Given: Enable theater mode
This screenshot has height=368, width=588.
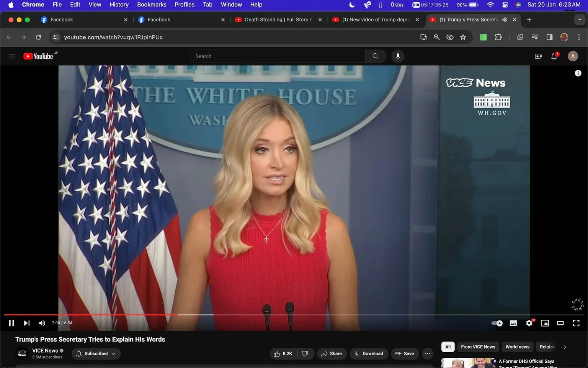Looking at the screenshot, I should [560, 323].
